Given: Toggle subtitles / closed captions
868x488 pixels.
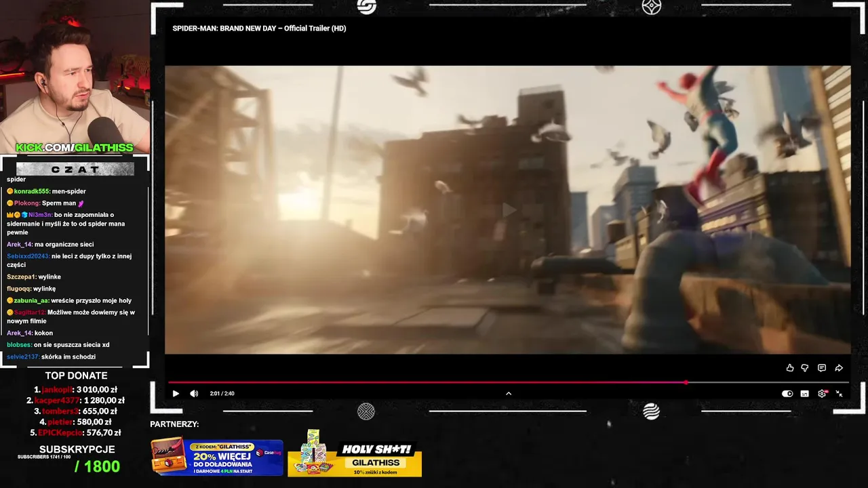Looking at the screenshot, I should click(805, 394).
